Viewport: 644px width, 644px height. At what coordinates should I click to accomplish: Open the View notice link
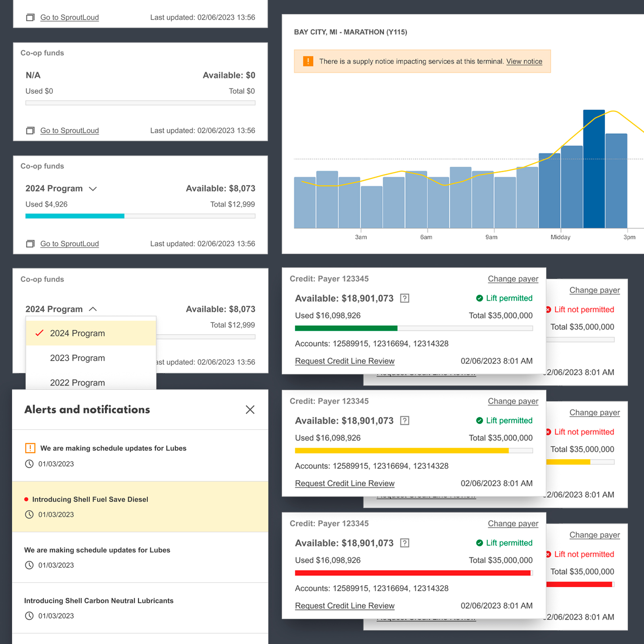pos(524,61)
